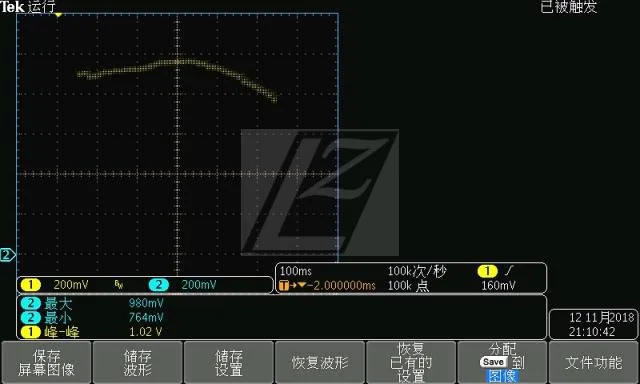Click the 100ms timebase readout
640x384 pixels.
pos(296,271)
